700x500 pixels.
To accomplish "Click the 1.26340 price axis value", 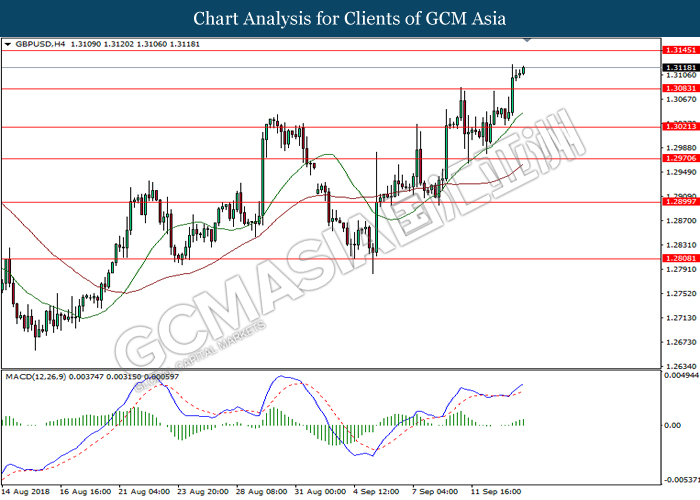I will 681,367.
